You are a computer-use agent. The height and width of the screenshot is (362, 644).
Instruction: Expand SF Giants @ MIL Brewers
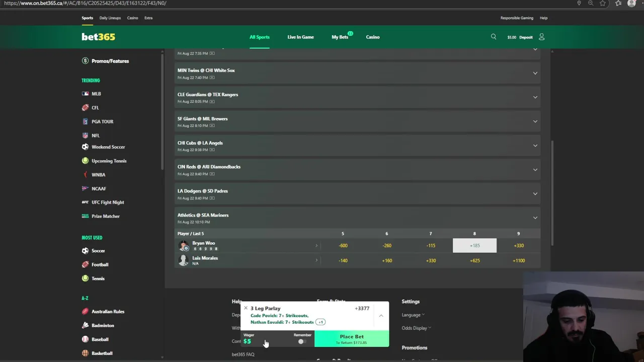click(x=357, y=122)
